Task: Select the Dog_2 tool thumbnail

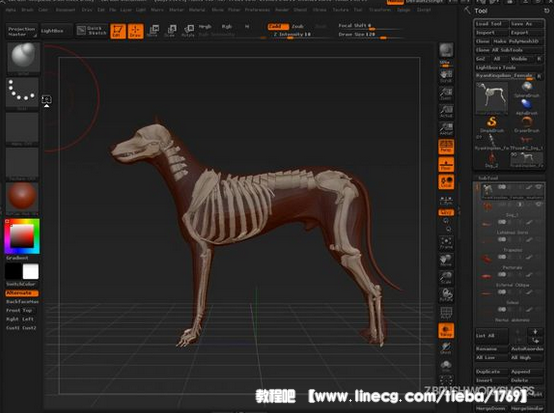Action: pos(491,159)
